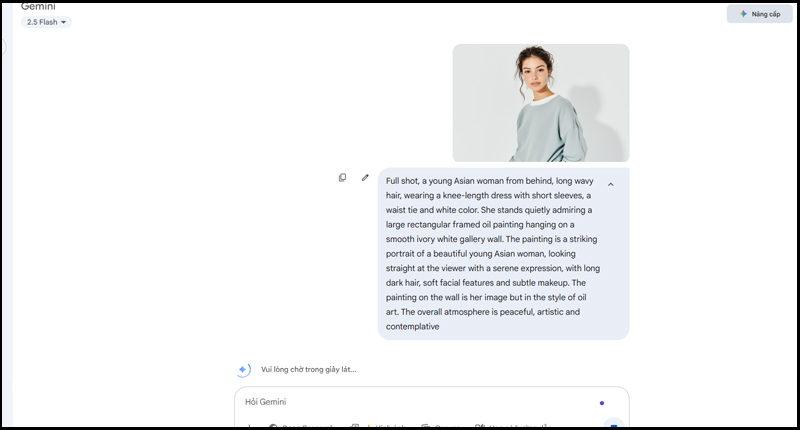800x430 pixels.
Task: Click the caret arrow beside 2.5 Flash
Action: (x=64, y=22)
